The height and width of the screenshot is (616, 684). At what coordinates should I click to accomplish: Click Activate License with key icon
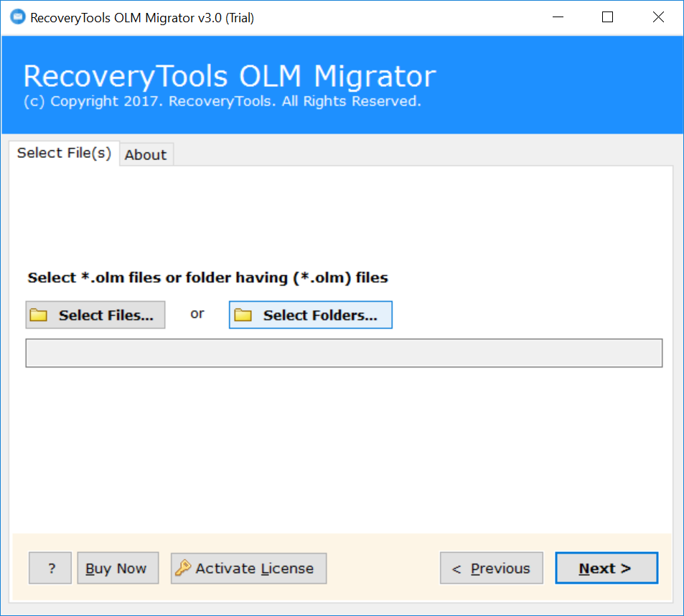pyautogui.click(x=248, y=568)
